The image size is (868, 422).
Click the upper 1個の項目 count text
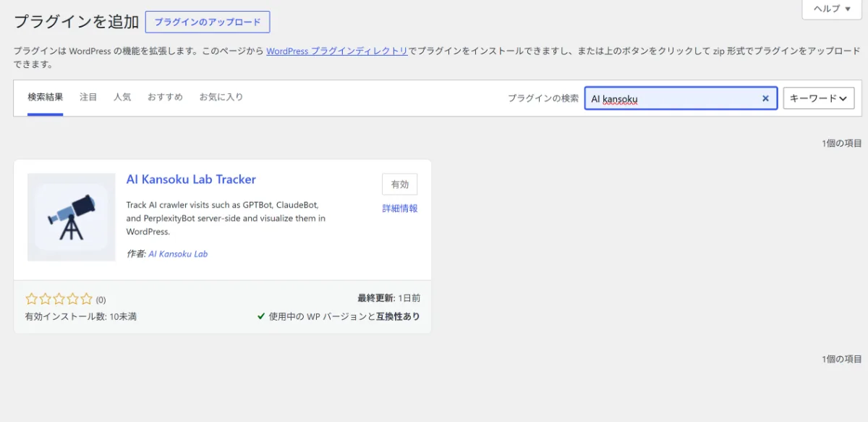coord(842,143)
